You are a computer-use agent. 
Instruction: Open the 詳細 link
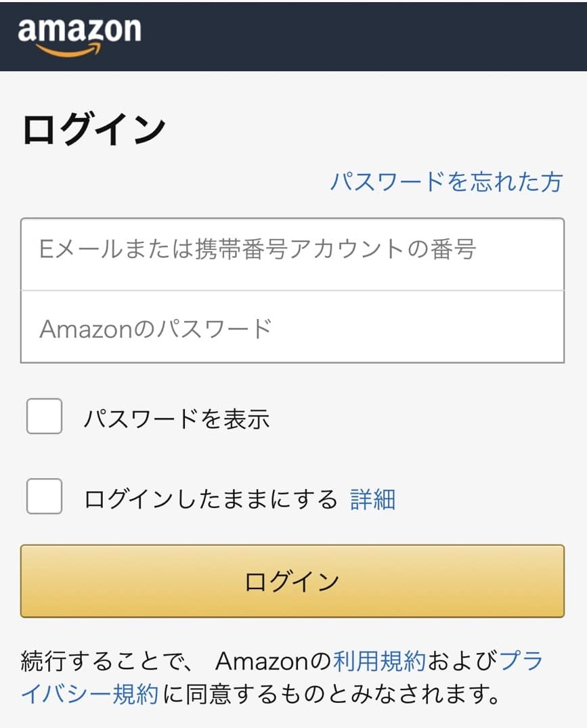pos(372,500)
